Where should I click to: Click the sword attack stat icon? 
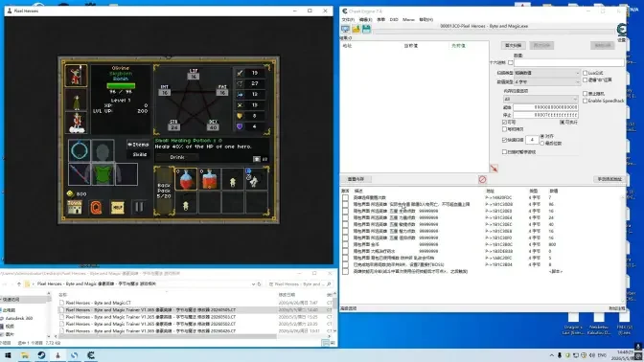240,73
